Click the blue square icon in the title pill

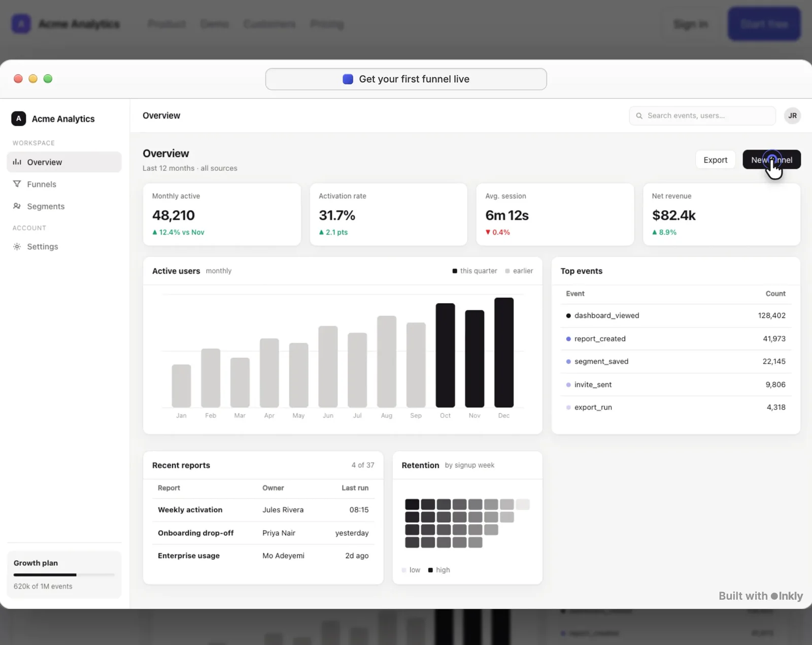pyautogui.click(x=348, y=79)
